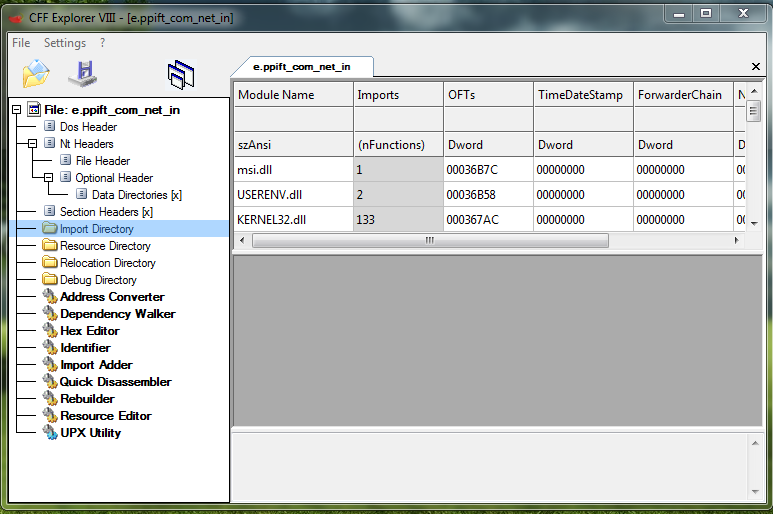Open Section Headers [x] node
The image size is (773, 514).
pyautogui.click(x=106, y=211)
